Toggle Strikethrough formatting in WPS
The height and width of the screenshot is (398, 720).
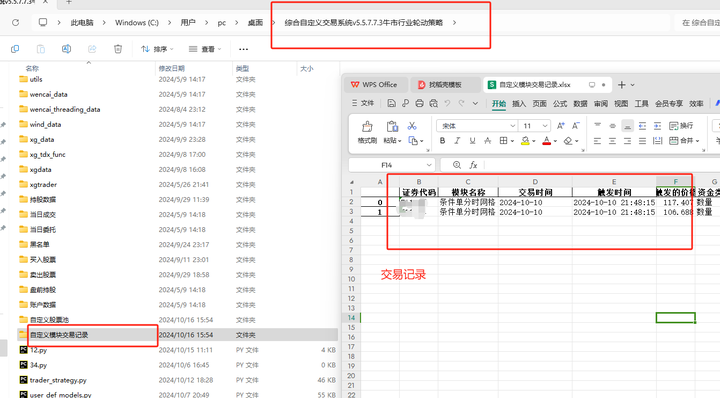[x=488, y=140]
